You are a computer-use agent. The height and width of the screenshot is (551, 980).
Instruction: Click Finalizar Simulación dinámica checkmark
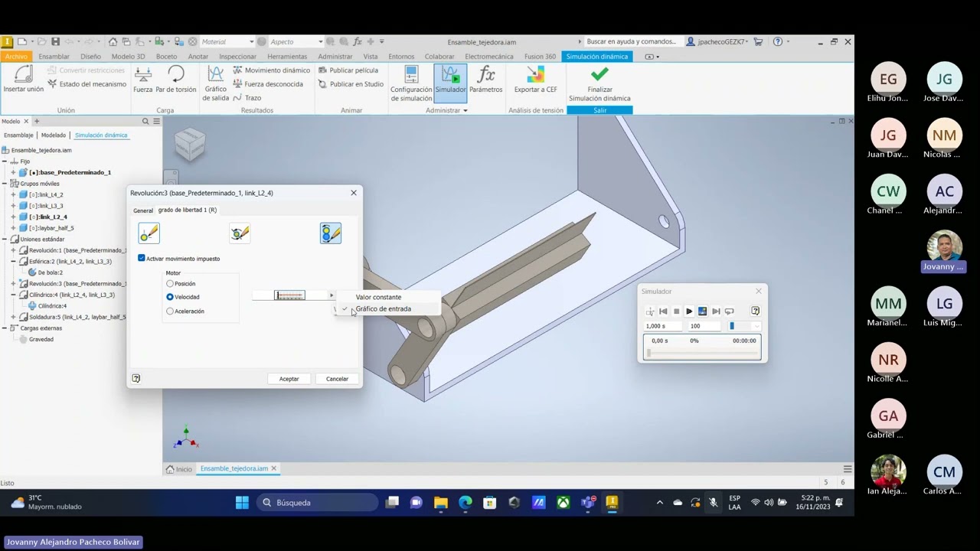[x=599, y=83]
